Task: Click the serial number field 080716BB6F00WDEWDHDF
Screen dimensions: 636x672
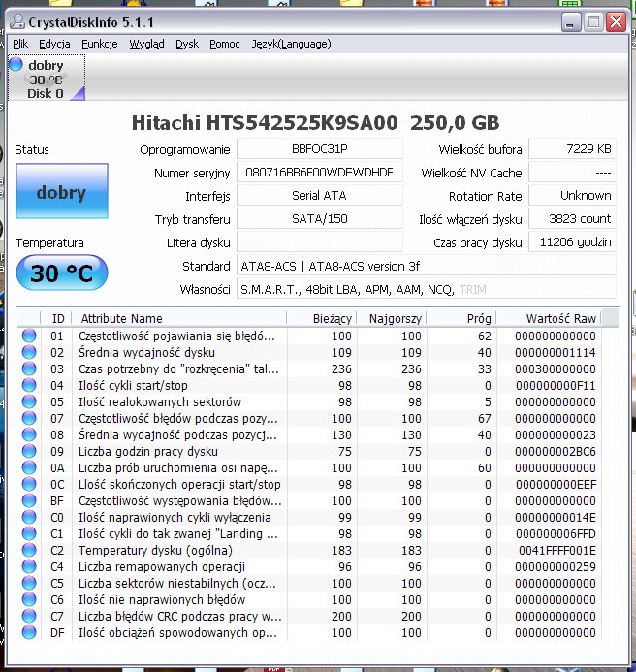Action: click(x=320, y=173)
